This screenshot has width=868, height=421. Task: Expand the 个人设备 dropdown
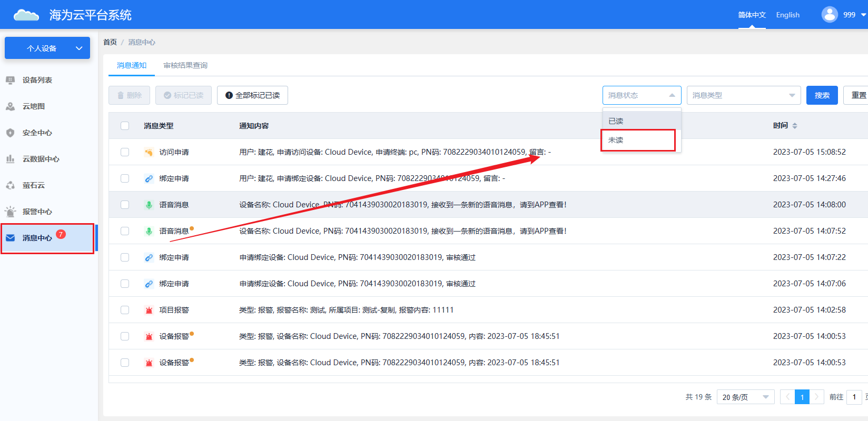pos(47,48)
